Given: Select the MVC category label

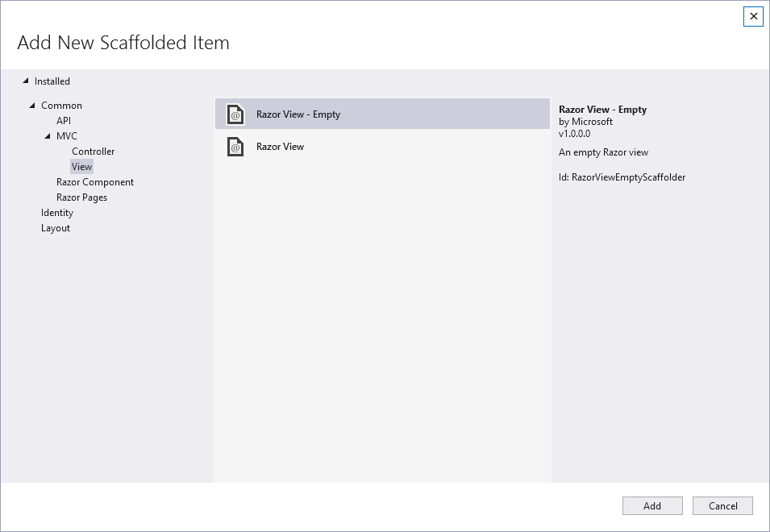Looking at the screenshot, I should (x=67, y=136).
